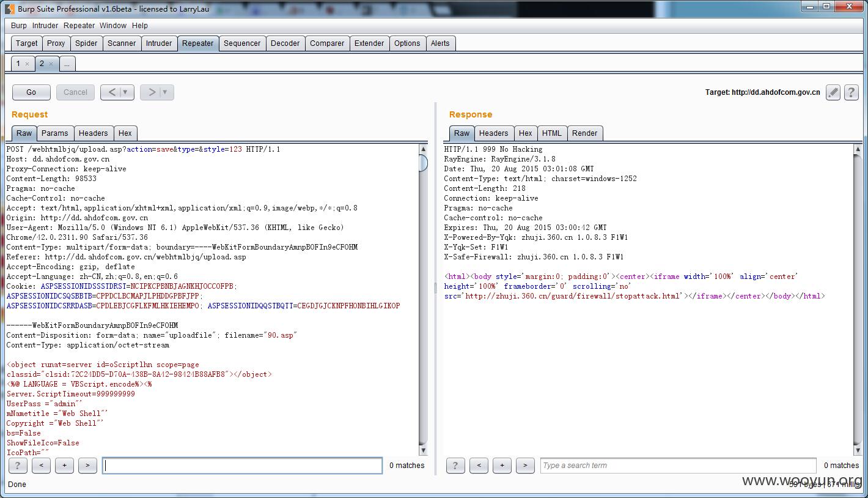This screenshot has height=498, width=868.
Task: Select Repeater sub-tab 1
Action: click(18, 64)
